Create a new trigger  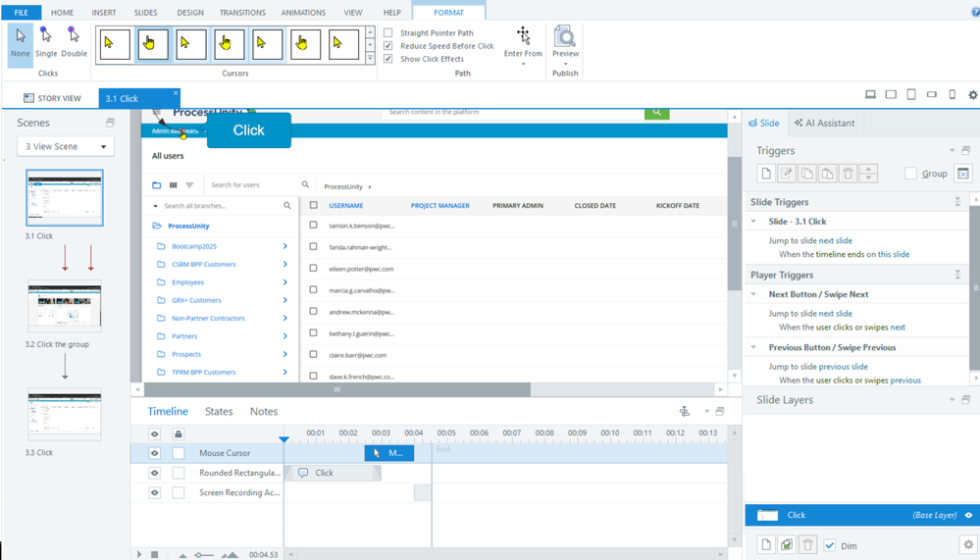pos(766,174)
